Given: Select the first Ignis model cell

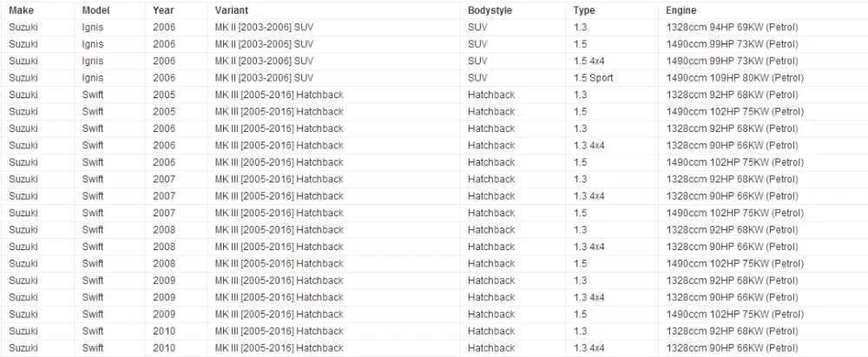Looking at the screenshot, I should click(93, 27).
